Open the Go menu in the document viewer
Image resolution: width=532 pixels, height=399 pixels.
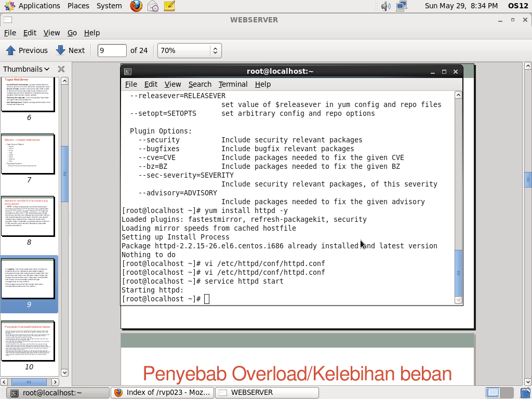point(72,33)
